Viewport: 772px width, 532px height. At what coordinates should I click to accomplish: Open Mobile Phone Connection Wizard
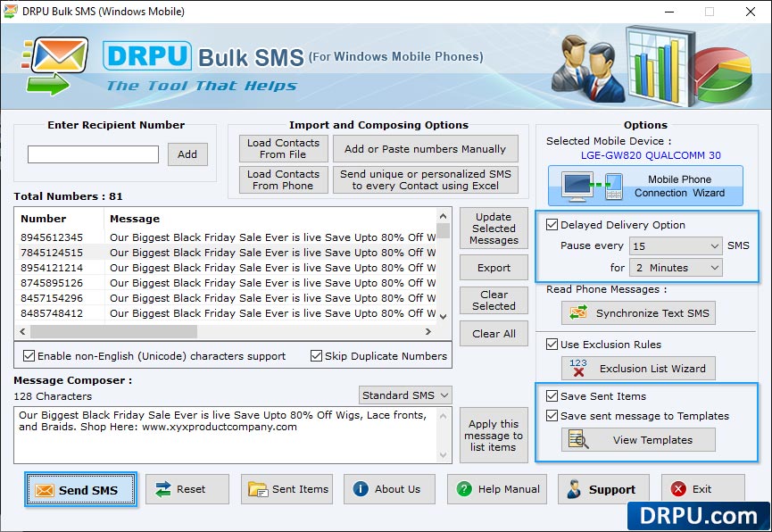(x=645, y=186)
